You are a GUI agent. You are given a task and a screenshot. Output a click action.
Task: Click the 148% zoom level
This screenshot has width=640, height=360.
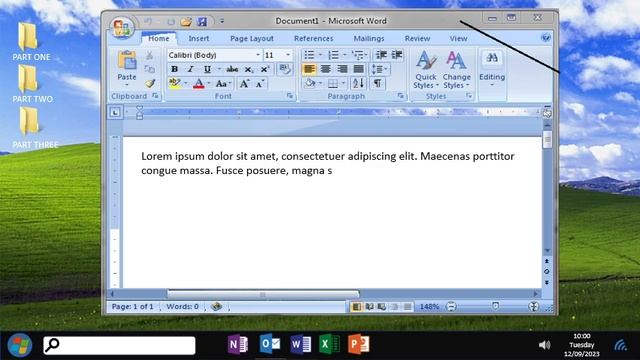pos(429,307)
